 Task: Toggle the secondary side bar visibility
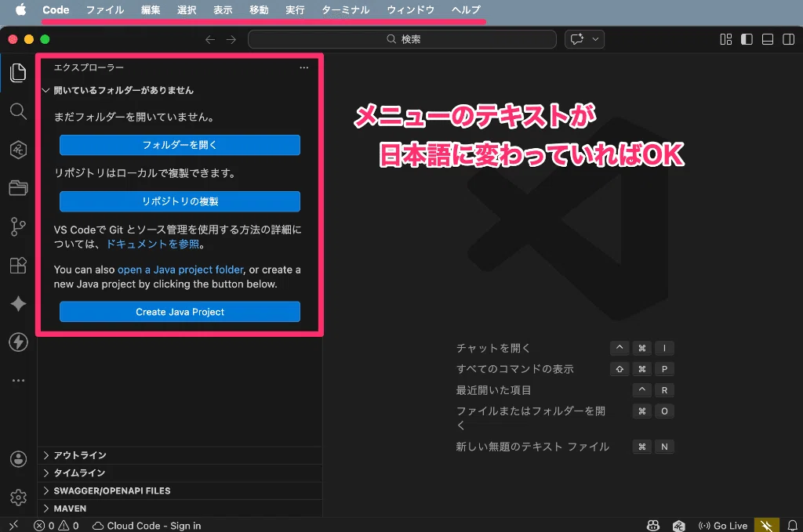(x=789, y=39)
